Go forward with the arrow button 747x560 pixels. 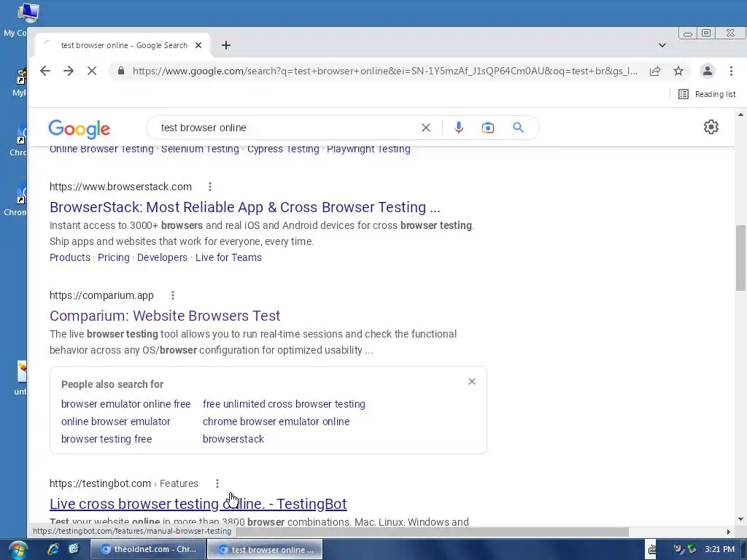click(x=69, y=71)
